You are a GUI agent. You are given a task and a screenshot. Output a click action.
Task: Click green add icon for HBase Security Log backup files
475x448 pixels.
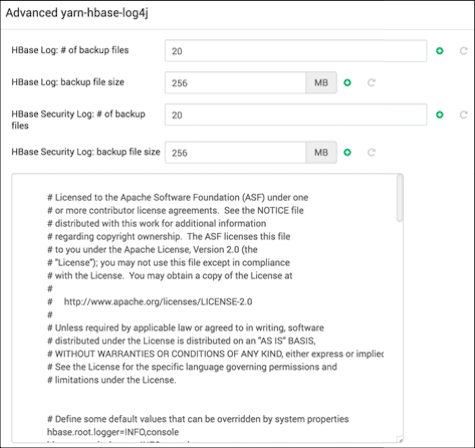pos(440,115)
